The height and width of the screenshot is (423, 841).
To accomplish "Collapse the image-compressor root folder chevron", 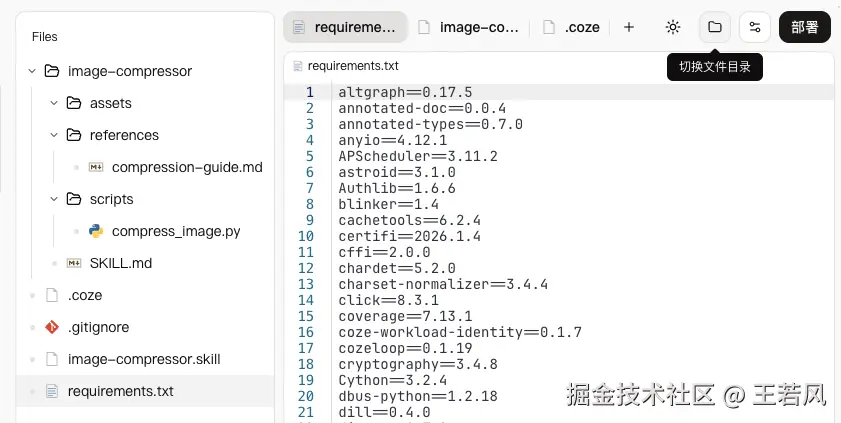I will pyautogui.click(x=32, y=71).
